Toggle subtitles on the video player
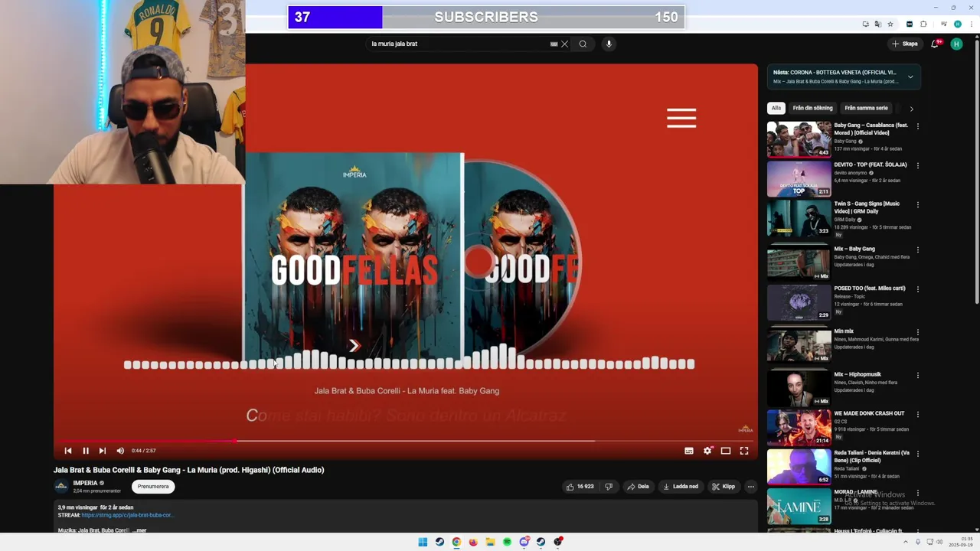 pos(689,451)
